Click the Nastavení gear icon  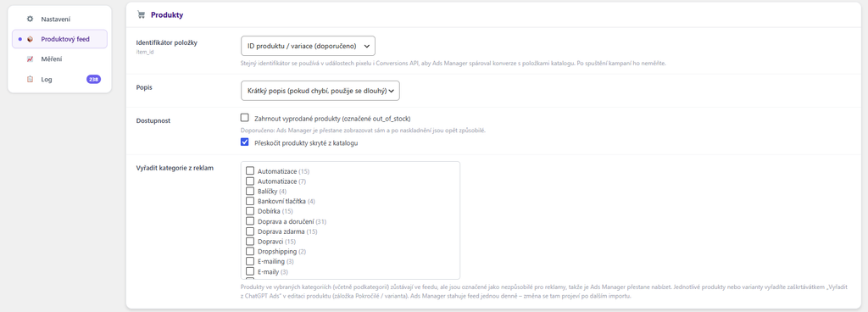(x=30, y=19)
